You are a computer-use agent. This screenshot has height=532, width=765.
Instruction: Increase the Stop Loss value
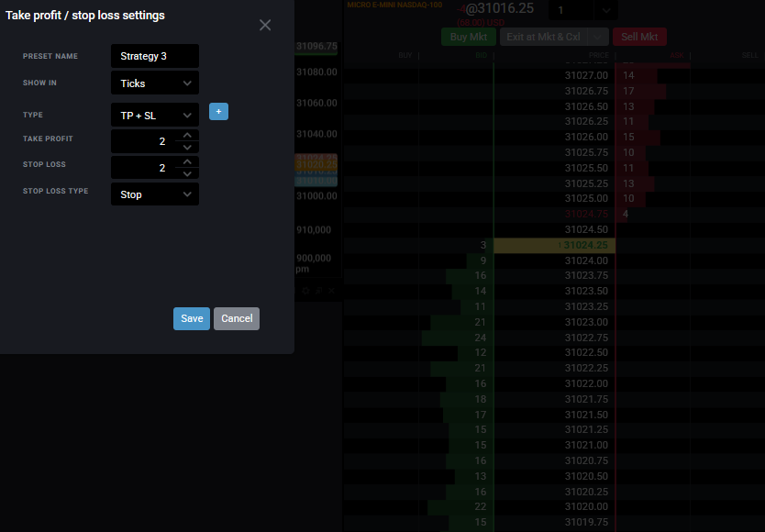pos(187,161)
